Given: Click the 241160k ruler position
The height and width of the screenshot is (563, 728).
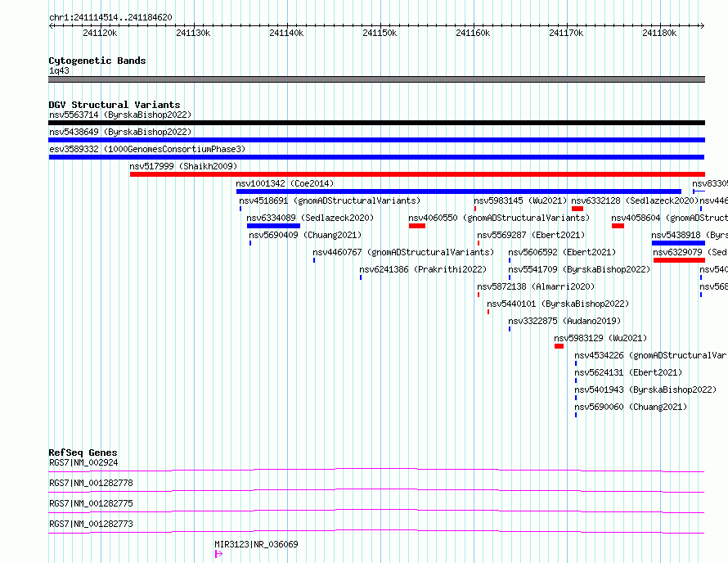Looking at the screenshot, I should pyautogui.click(x=473, y=33).
